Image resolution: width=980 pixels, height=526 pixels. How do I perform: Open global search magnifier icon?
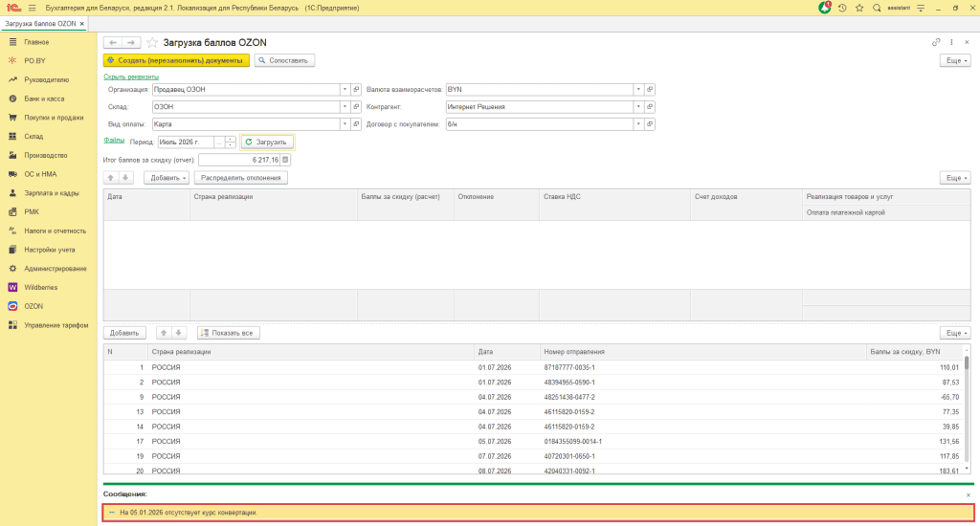click(877, 8)
